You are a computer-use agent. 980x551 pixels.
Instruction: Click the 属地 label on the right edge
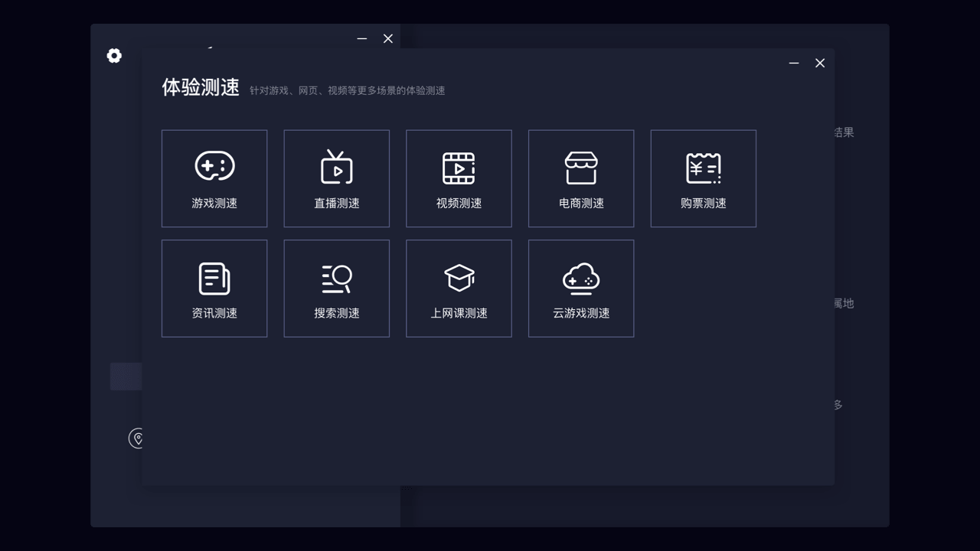(844, 303)
